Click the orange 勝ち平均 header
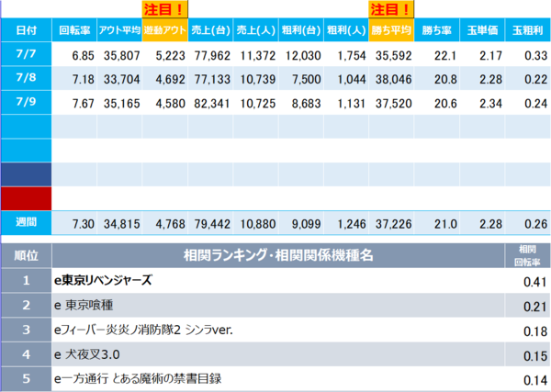 391,30
